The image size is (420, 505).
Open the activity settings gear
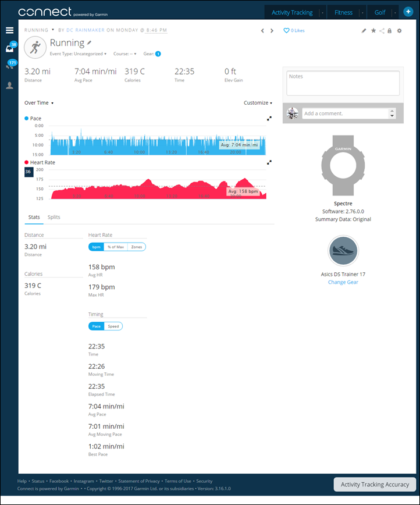(399, 31)
